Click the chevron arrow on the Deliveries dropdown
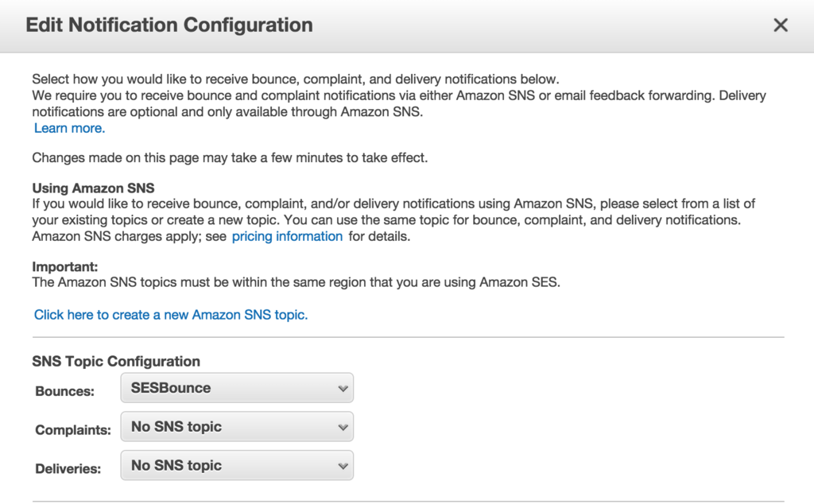Image resolution: width=814 pixels, height=504 pixels. 343,466
